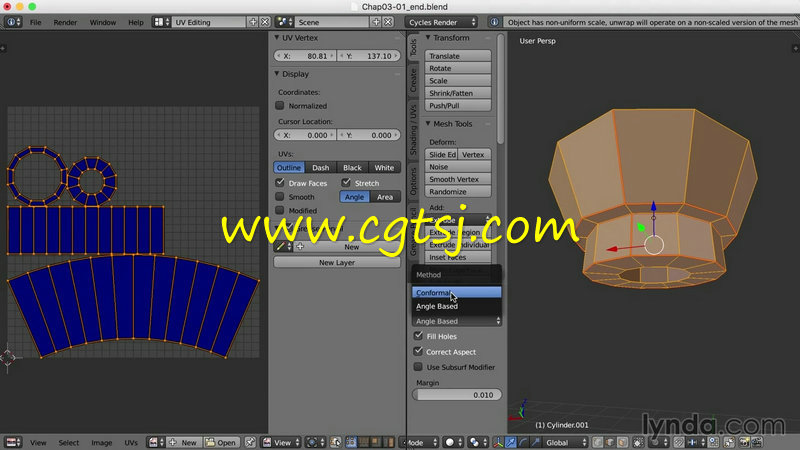Viewport: 800px width, 450px height.
Task: Click the scene browse icon
Action: coord(284,22)
